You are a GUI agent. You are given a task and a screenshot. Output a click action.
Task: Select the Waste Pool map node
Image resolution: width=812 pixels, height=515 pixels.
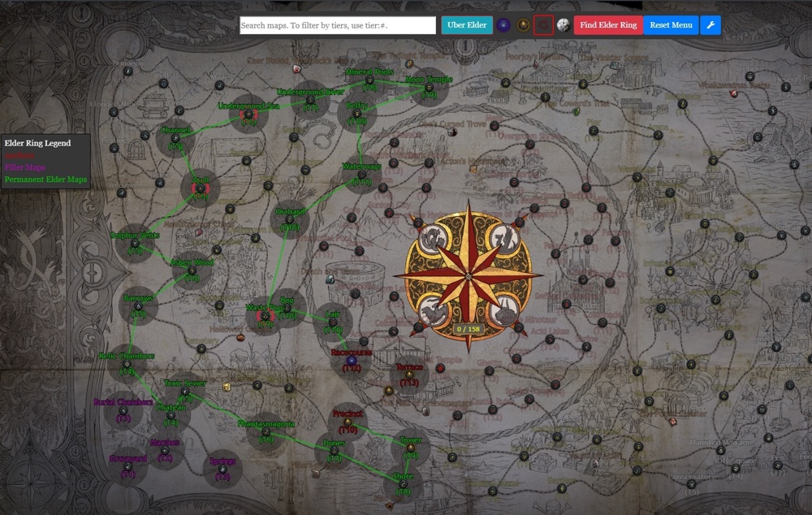click(x=266, y=316)
